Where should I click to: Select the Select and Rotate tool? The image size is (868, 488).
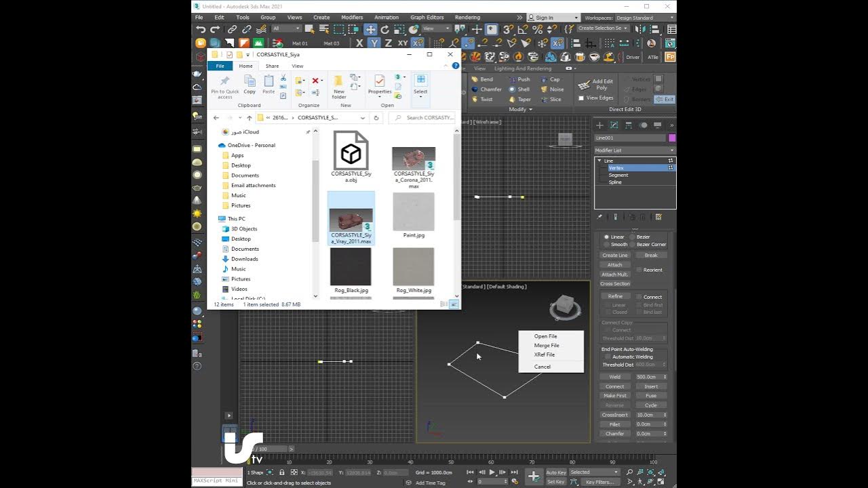coord(384,29)
